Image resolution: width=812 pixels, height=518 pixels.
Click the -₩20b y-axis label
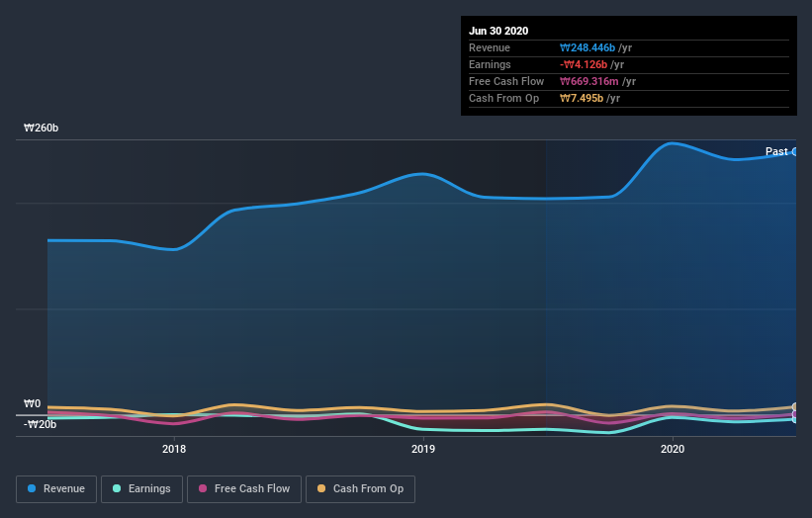click(x=40, y=424)
